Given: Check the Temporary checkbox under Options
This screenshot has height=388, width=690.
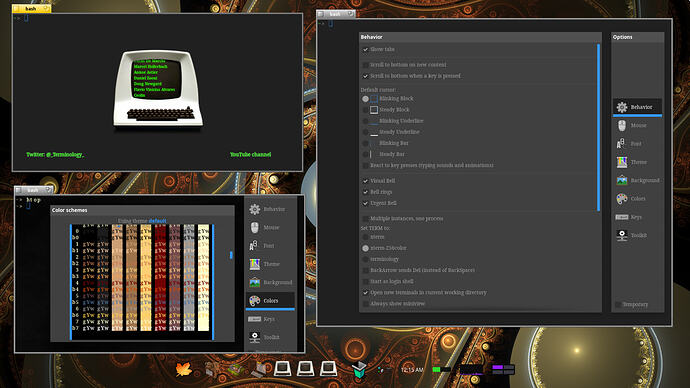Looking at the screenshot, I should (x=618, y=304).
